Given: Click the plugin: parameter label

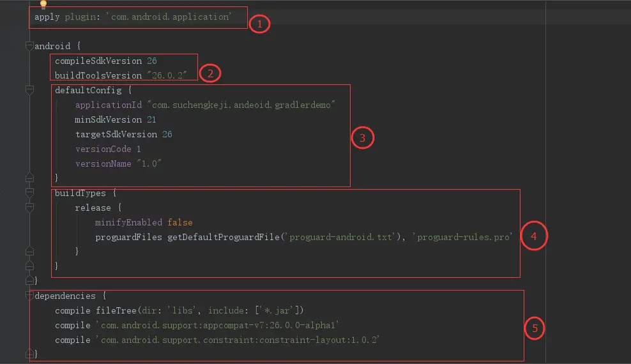Looking at the screenshot, I should pyautogui.click(x=82, y=17).
